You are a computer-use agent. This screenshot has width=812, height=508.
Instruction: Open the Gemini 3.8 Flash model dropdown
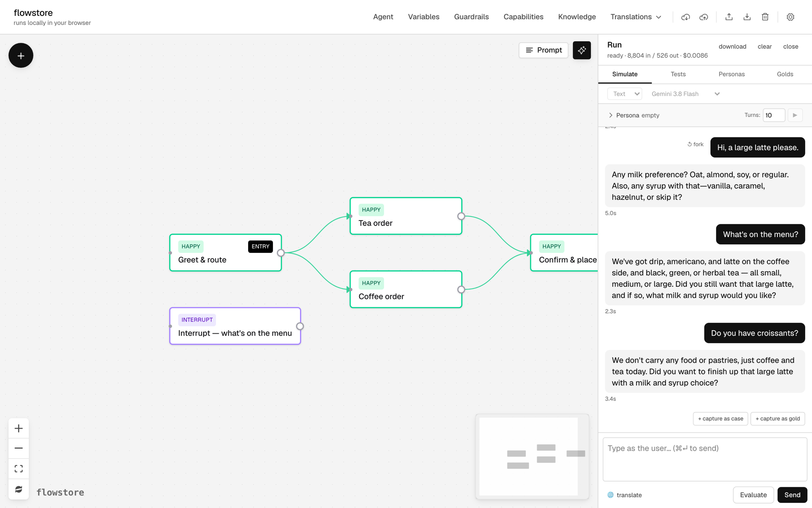[x=685, y=94]
